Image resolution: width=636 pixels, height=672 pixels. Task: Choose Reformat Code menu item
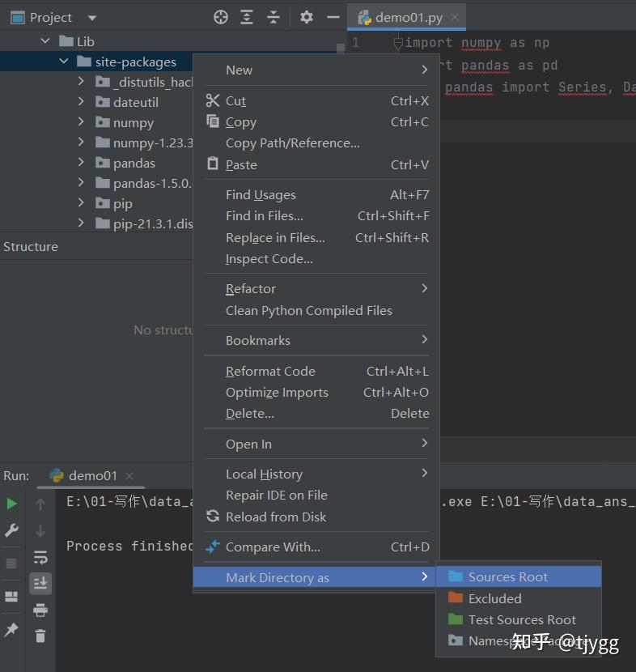[x=316, y=371]
